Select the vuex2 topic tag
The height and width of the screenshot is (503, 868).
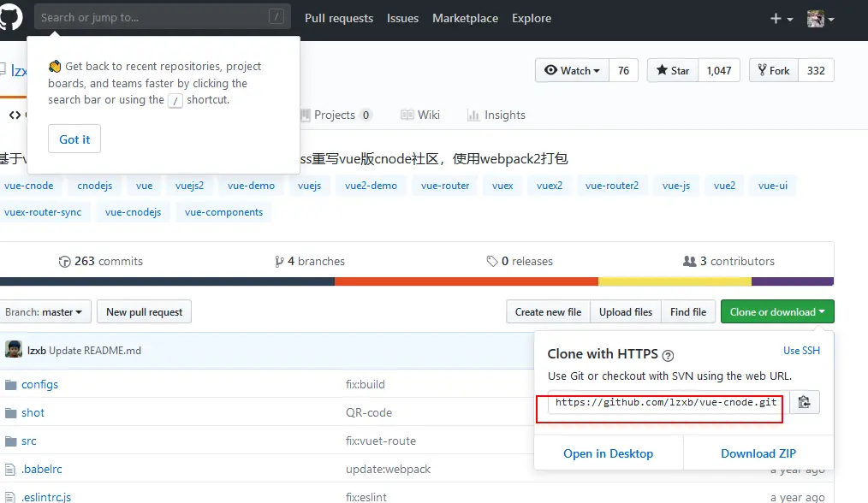coord(550,186)
